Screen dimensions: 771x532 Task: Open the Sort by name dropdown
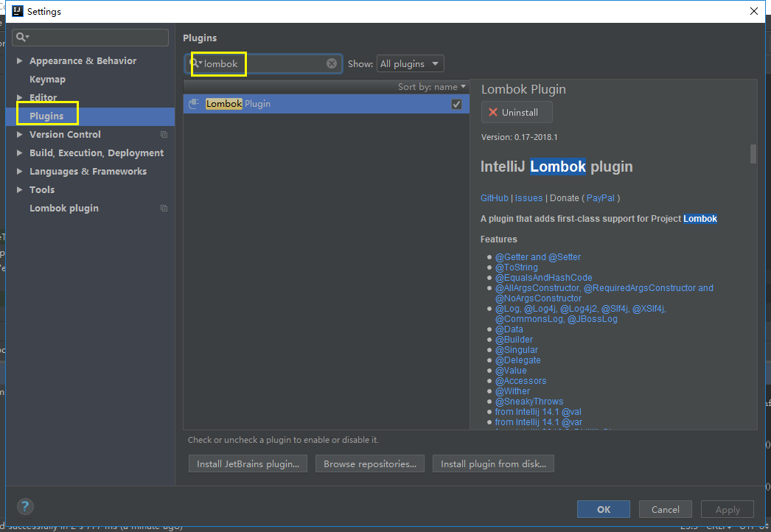432,86
